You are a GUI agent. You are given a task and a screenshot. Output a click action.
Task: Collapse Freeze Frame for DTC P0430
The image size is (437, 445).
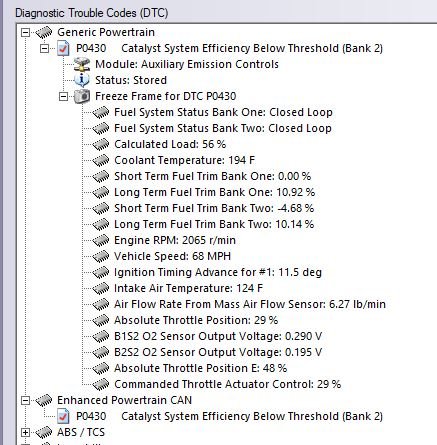[63, 96]
